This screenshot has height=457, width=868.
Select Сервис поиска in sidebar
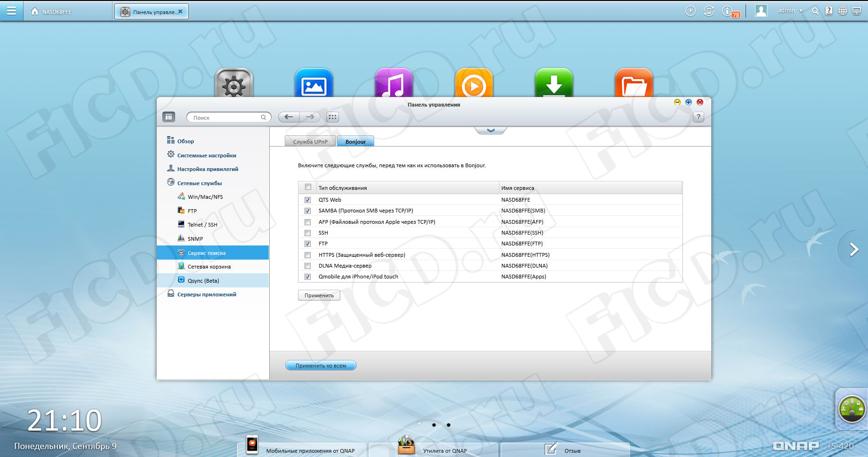(213, 253)
